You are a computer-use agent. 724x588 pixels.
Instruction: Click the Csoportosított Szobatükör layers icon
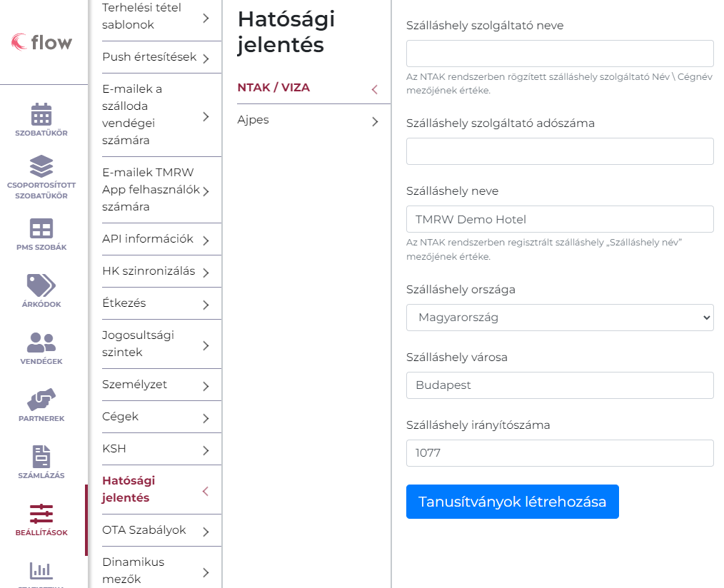41,166
